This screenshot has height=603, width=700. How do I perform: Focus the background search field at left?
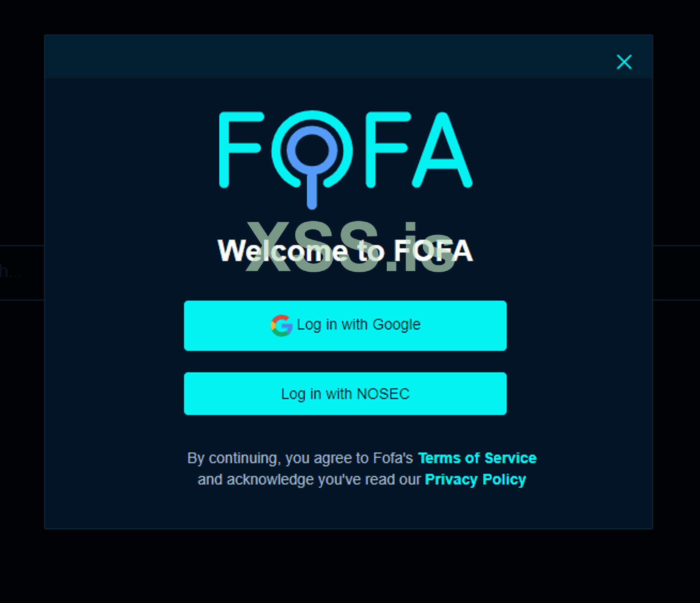pos(22,272)
